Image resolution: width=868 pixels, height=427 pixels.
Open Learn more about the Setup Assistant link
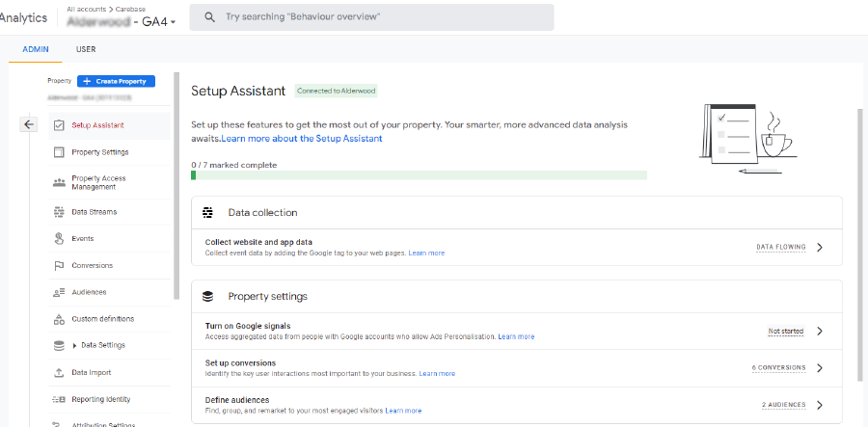302,139
